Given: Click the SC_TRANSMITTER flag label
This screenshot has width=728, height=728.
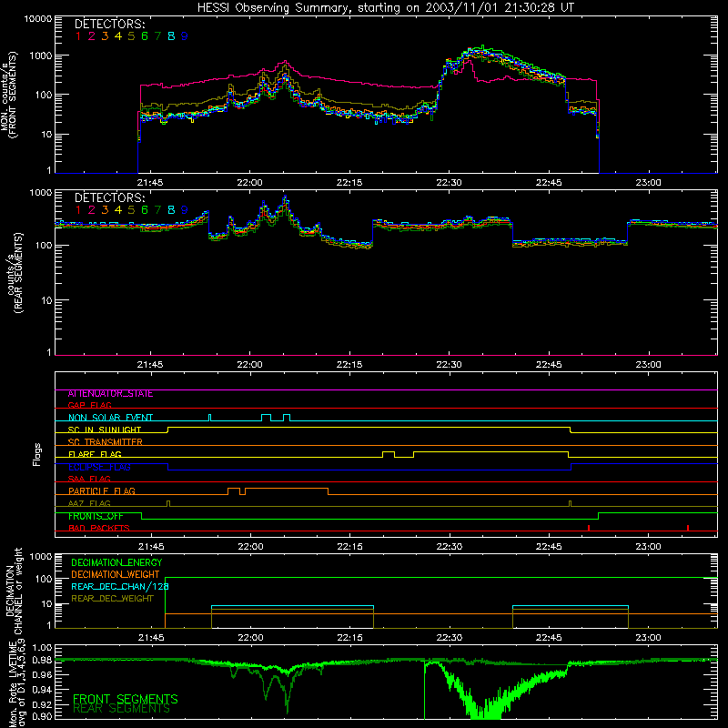Looking at the screenshot, I should 105,442.
